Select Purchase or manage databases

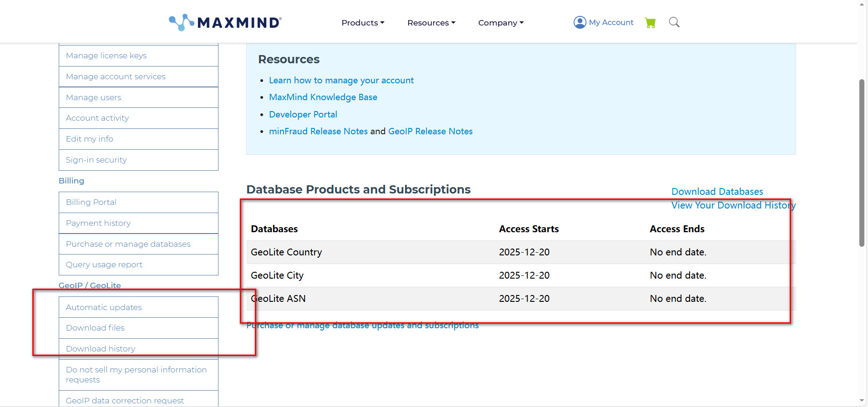(138, 244)
